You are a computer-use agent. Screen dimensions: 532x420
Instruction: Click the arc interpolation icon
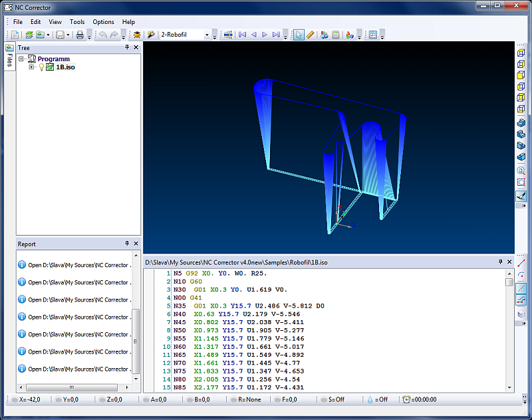pyautogui.click(x=521, y=276)
